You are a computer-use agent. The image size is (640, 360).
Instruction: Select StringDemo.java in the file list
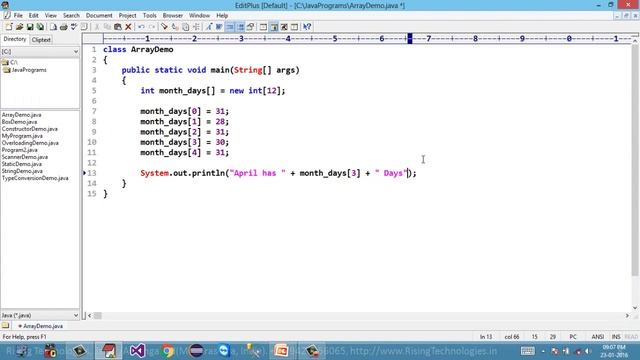click(22, 171)
